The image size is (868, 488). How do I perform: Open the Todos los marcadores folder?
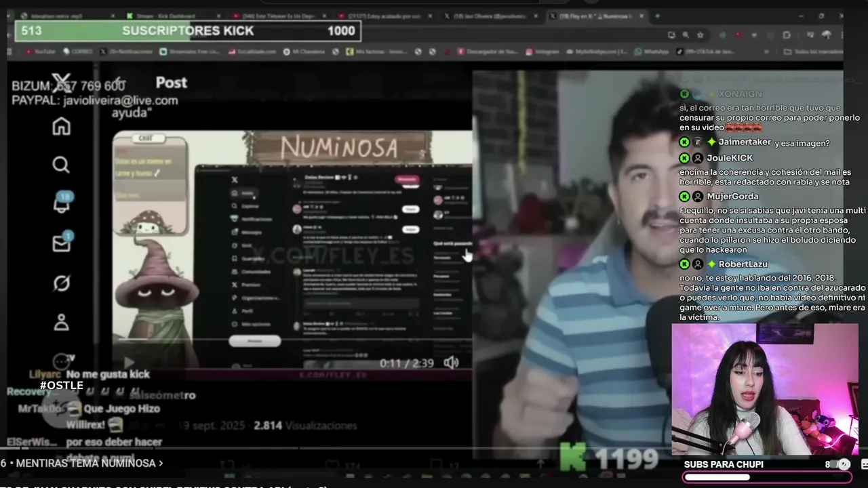point(812,52)
